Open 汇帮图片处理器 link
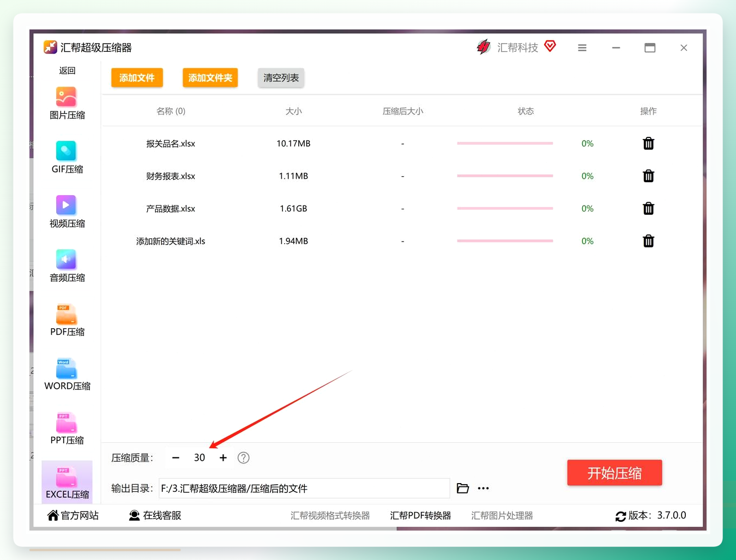This screenshot has height=560, width=736. (x=502, y=515)
